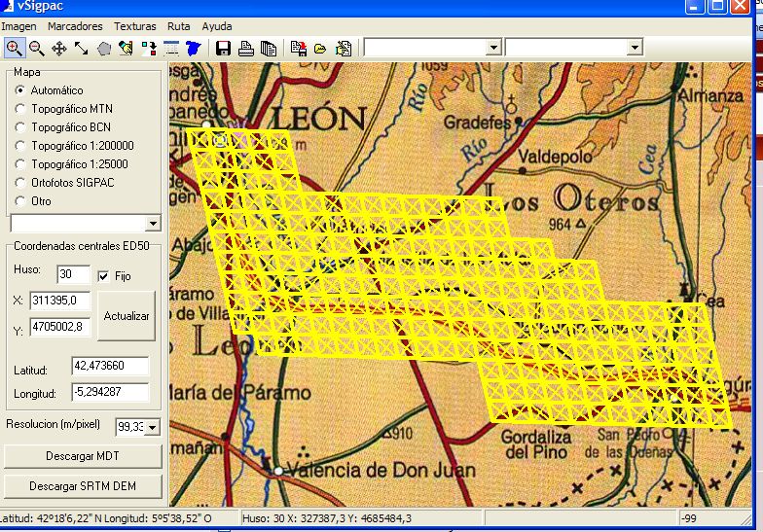Click the Descargar SRTM DEM button
Screen dimensions: 763x532
(83, 485)
